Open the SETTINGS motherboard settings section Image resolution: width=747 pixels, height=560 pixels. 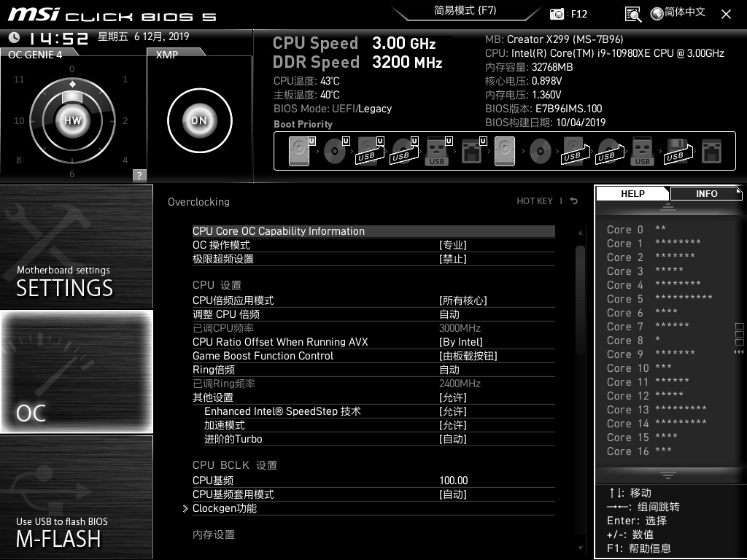coord(77,246)
